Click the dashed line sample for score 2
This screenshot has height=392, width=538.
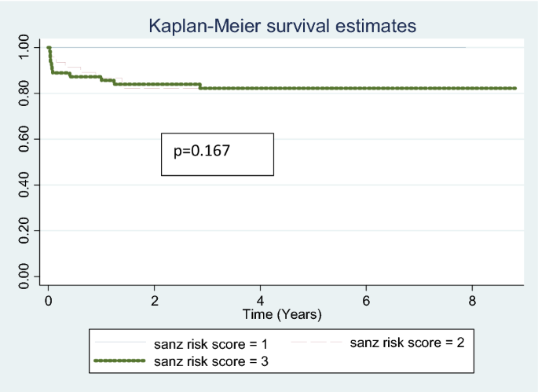click(318, 343)
